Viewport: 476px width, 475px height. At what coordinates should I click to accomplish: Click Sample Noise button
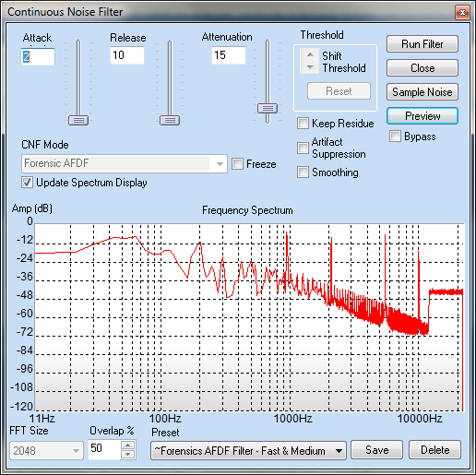[422, 92]
